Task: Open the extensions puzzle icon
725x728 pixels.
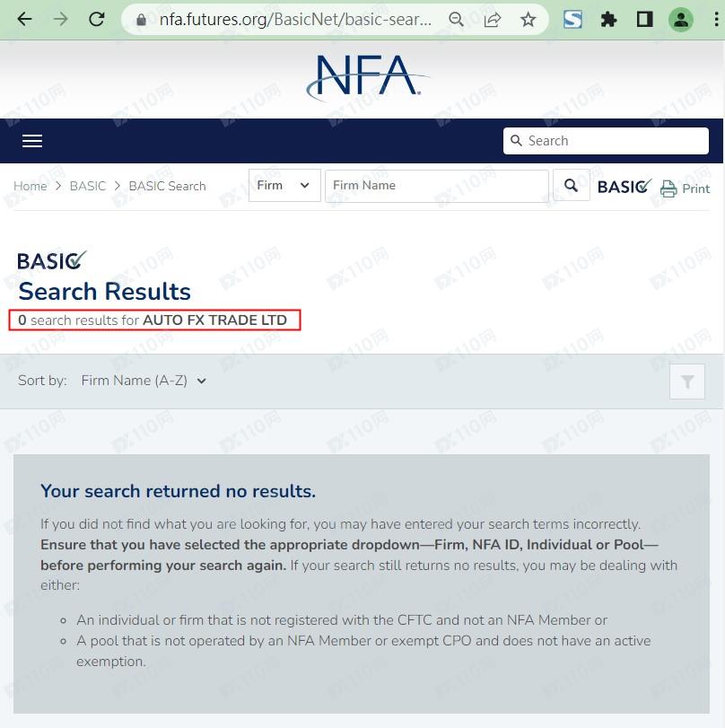Action: point(608,19)
